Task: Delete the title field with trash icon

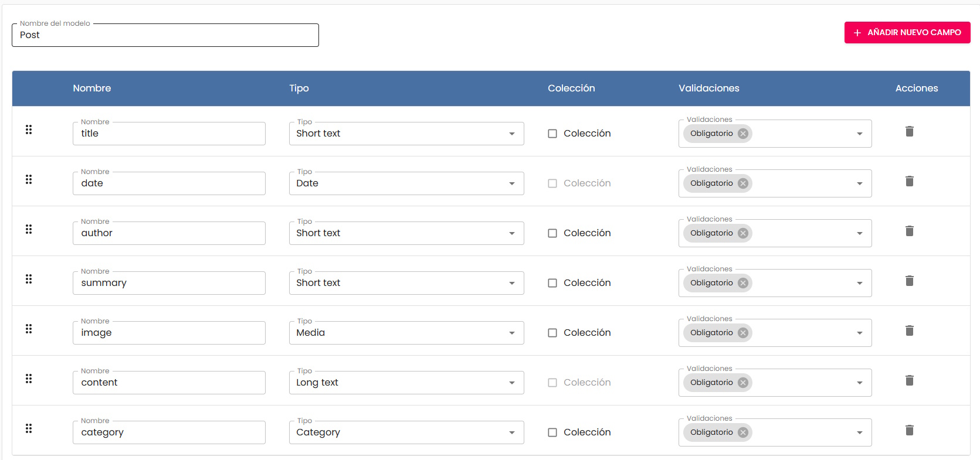Action: (x=909, y=131)
